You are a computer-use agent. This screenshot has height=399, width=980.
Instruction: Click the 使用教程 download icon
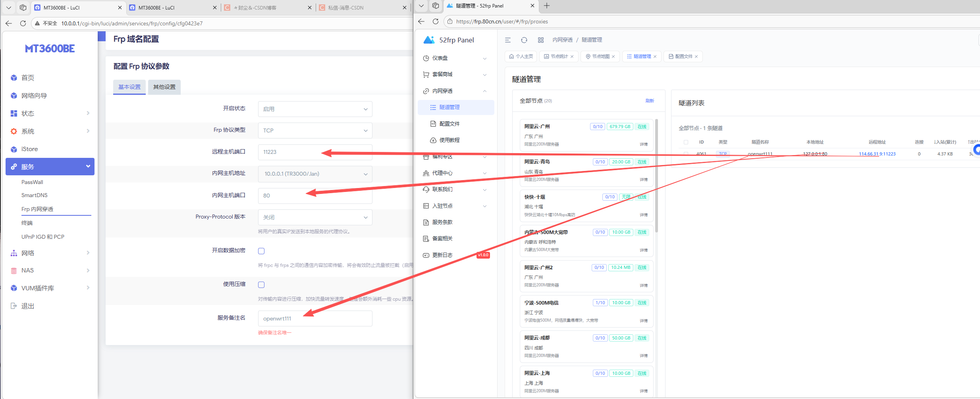tap(433, 140)
